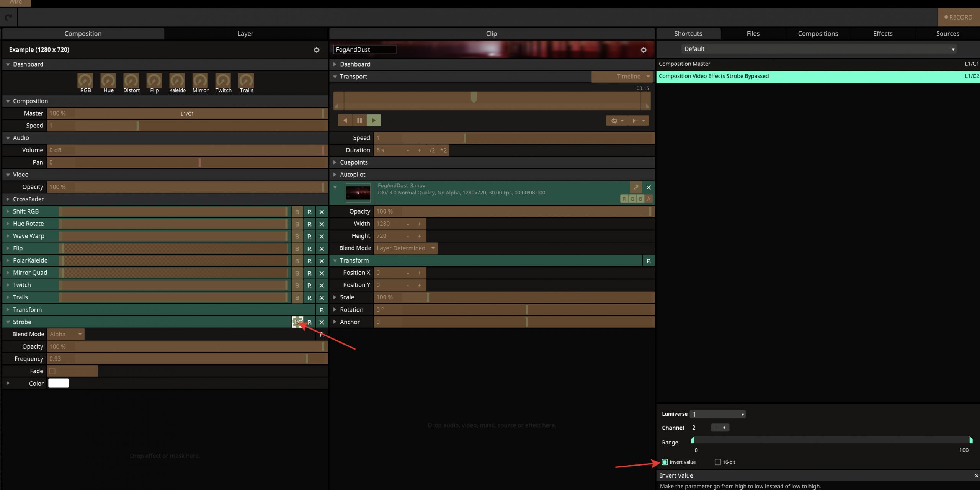Screen dimensions: 980x490
Task: Play the clip forward
Action: click(374, 120)
